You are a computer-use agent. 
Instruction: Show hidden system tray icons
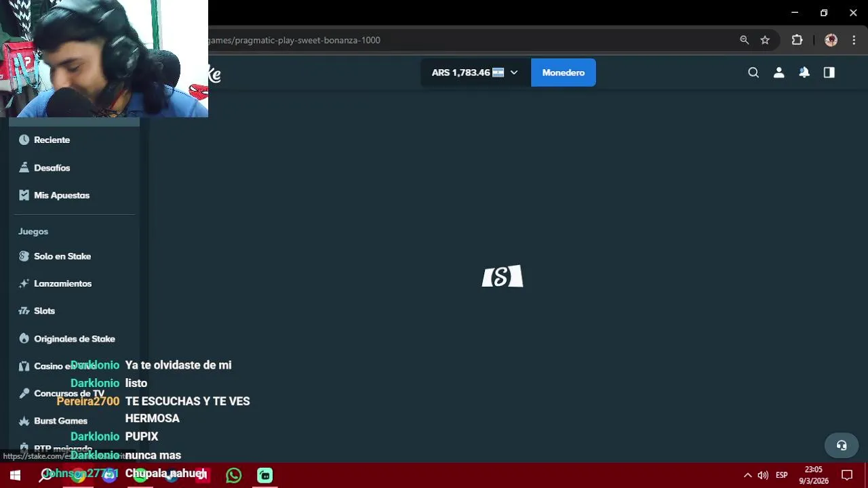coord(747,475)
